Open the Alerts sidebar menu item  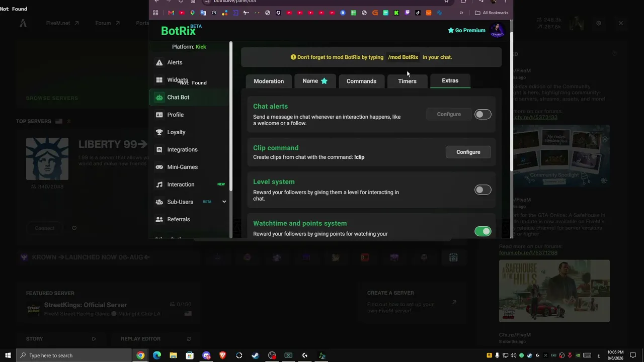pyautogui.click(x=190, y=62)
